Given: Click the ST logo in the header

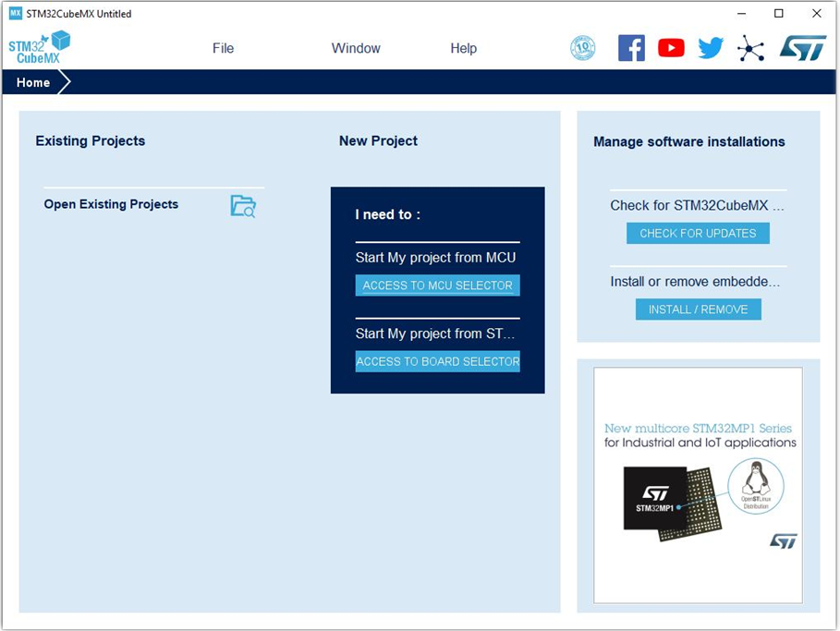Looking at the screenshot, I should 802,48.
